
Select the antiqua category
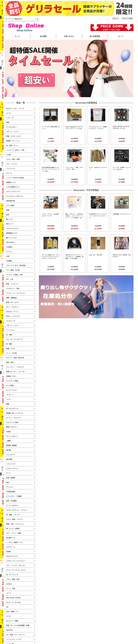[21, 584]
